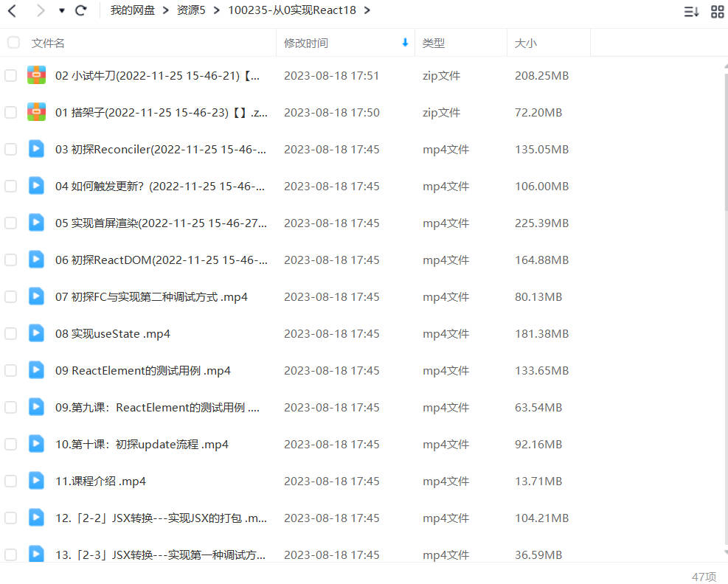
Task: Switch to grid view icon
Action: pyautogui.click(x=718, y=12)
